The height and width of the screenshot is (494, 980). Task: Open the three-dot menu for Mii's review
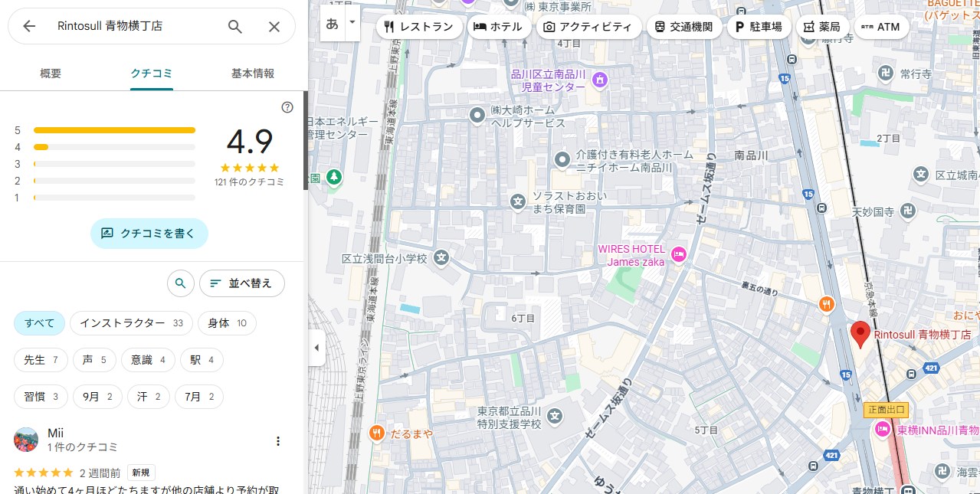[278, 441]
